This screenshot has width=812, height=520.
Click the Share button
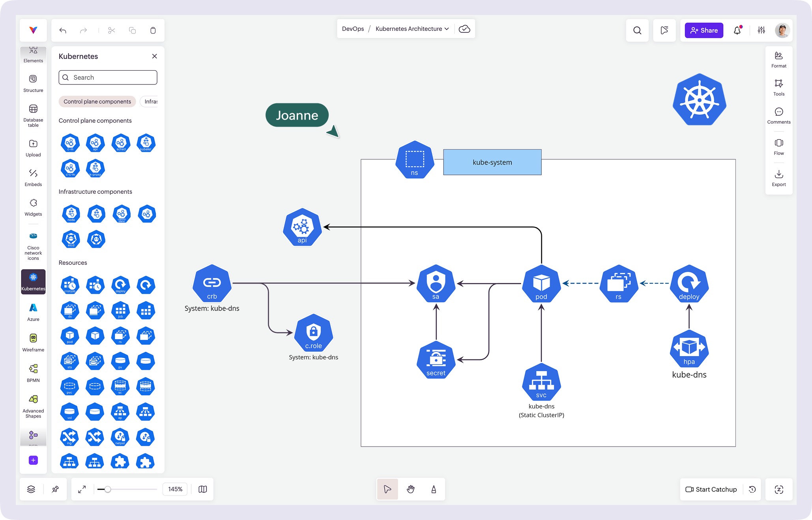point(704,30)
